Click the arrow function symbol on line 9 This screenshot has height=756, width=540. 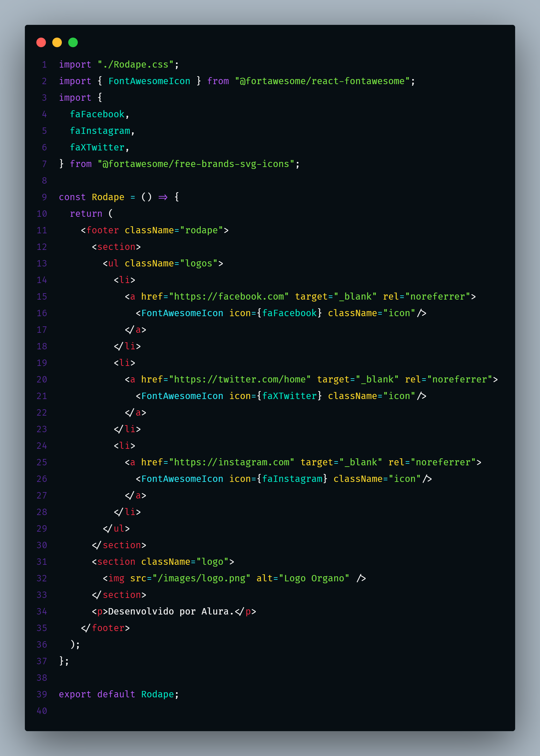pyautogui.click(x=163, y=197)
